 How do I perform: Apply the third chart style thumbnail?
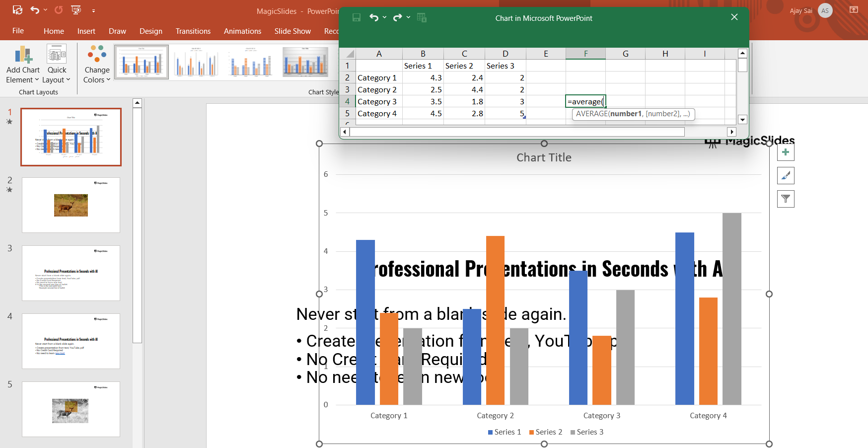251,62
